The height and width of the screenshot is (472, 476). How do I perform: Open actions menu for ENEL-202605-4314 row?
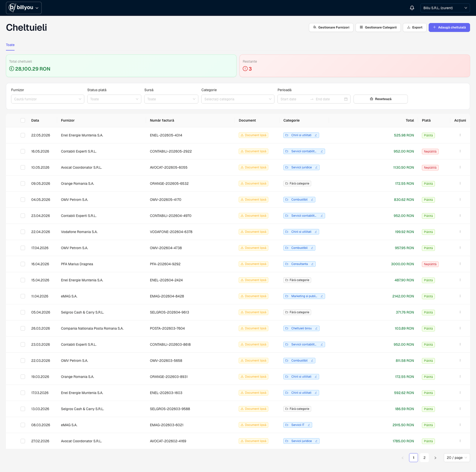pos(460,135)
